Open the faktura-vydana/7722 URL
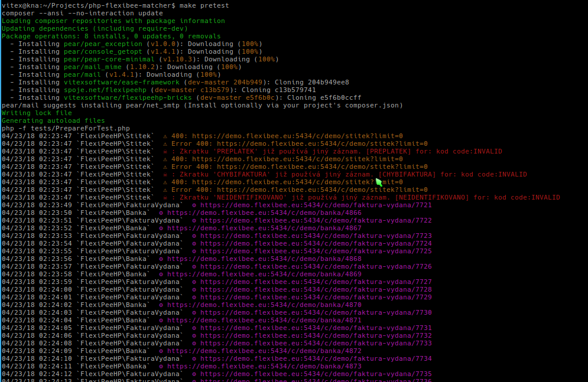 tap(316, 221)
